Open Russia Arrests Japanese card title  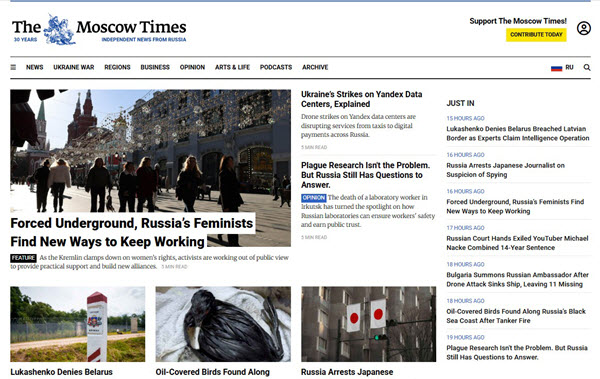[x=347, y=372]
